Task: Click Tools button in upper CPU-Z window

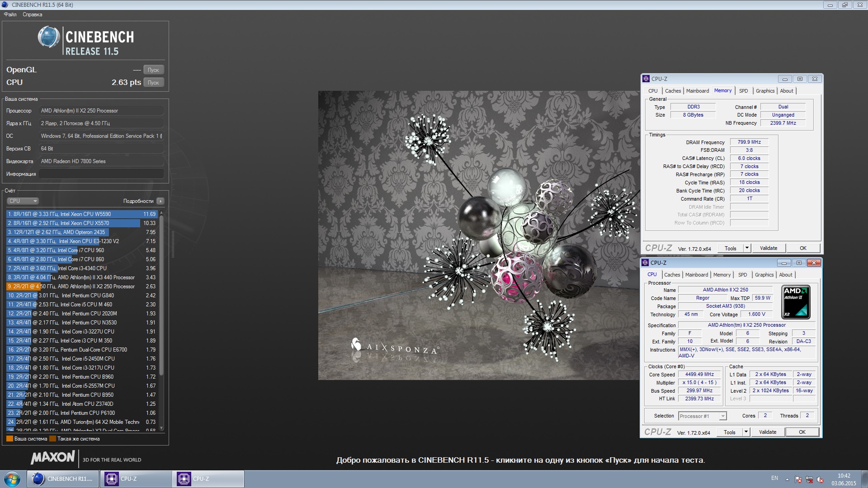Action: pyautogui.click(x=731, y=248)
